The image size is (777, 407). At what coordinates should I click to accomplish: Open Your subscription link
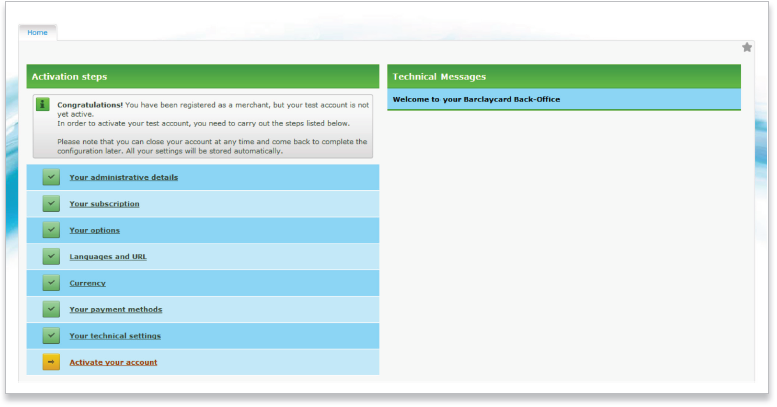104,204
